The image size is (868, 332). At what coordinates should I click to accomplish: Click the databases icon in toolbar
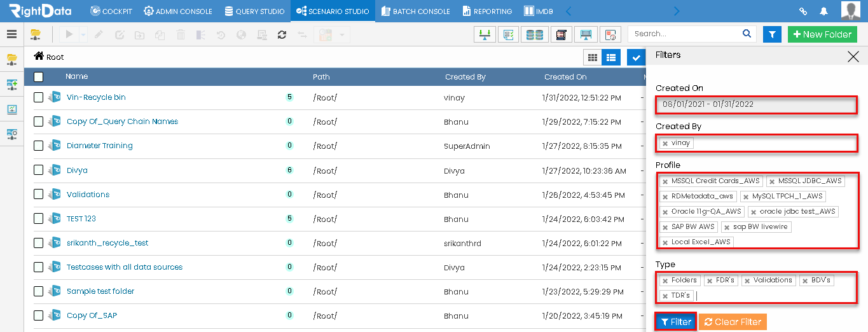pos(535,34)
